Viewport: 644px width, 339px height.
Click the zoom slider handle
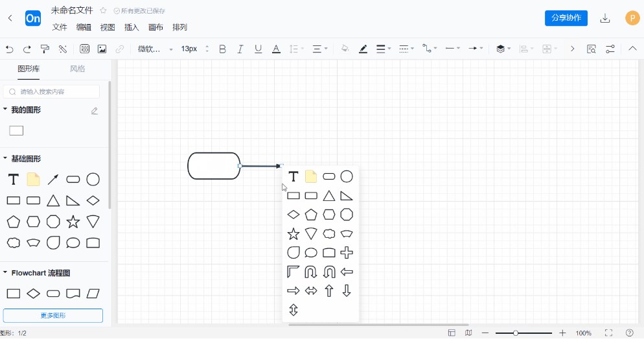pos(516,333)
